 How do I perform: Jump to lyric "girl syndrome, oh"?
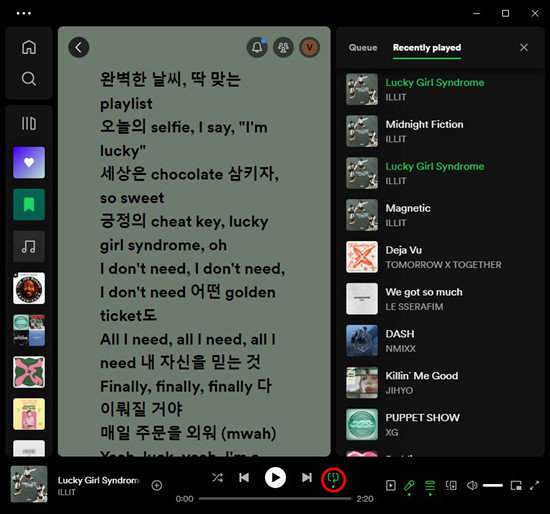[x=163, y=245]
